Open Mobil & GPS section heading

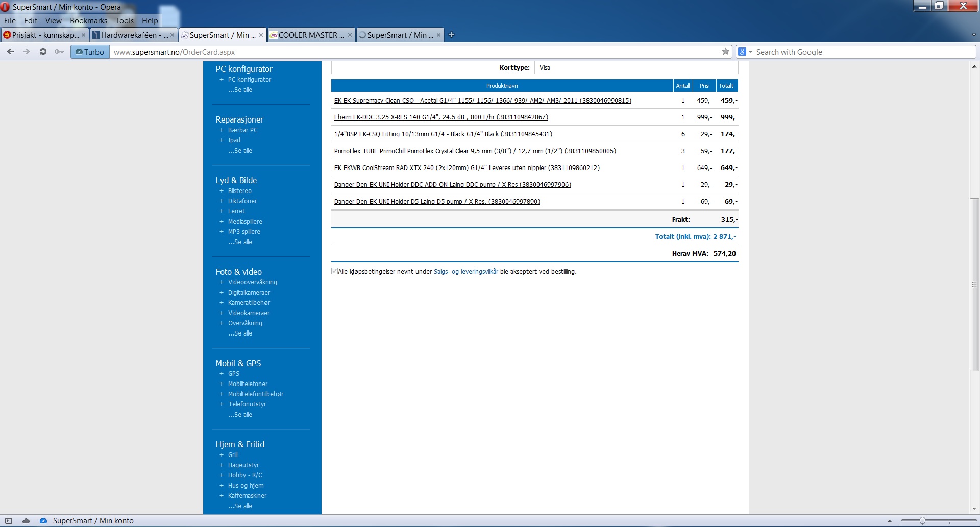(238, 363)
